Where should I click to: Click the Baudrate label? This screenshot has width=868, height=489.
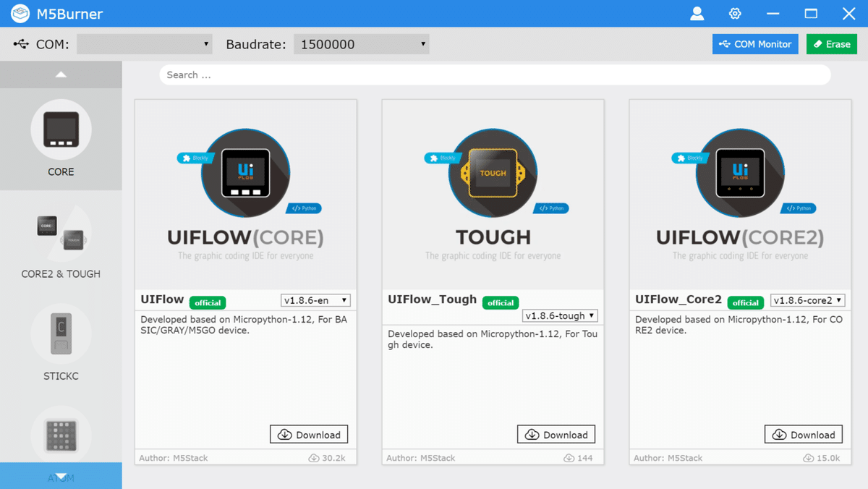[x=256, y=44]
